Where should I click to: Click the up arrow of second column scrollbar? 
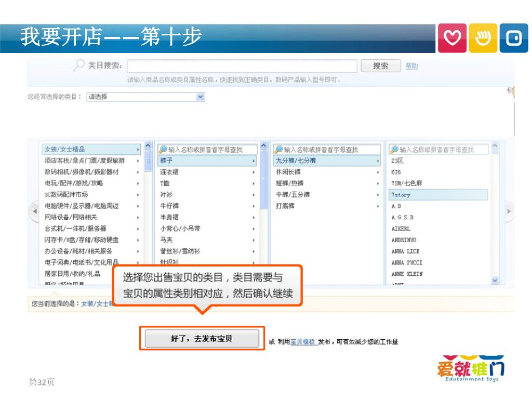click(263, 145)
